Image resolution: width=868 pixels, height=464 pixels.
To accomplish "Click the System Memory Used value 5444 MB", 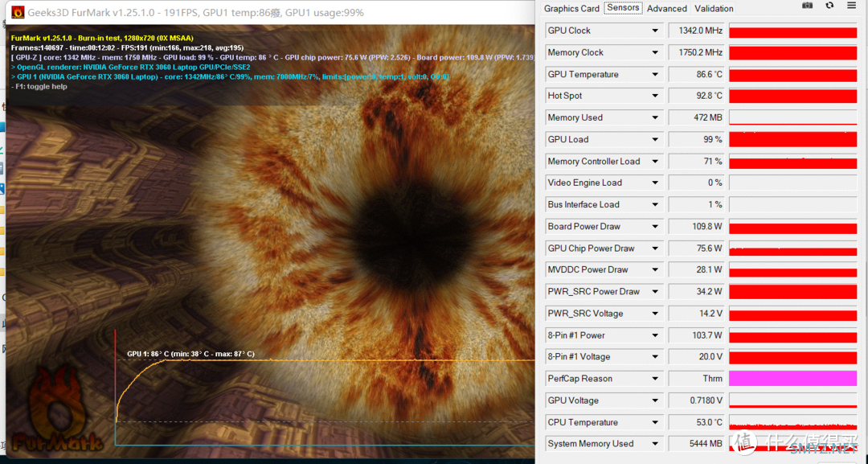I will pos(696,444).
